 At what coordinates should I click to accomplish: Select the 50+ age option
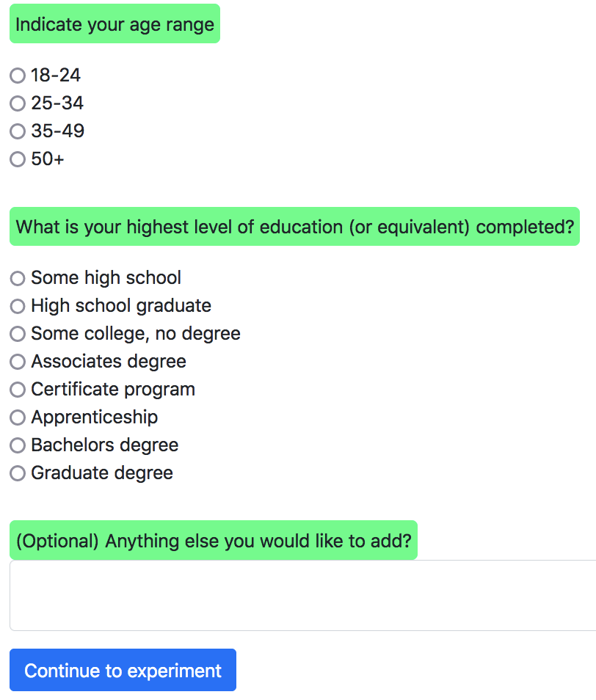click(x=18, y=159)
